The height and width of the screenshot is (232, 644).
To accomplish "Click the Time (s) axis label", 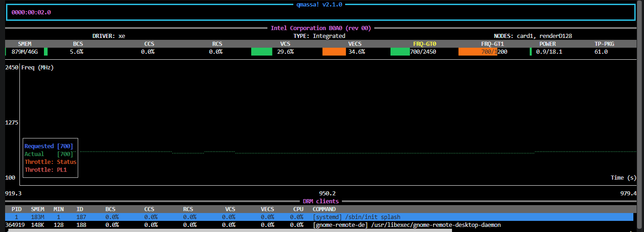I will pos(624,178).
